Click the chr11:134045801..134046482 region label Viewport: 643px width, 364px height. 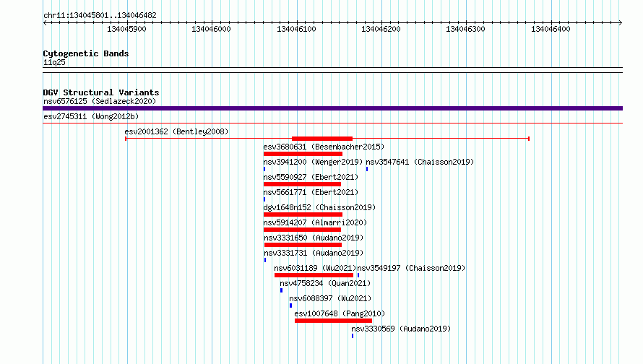[100, 16]
